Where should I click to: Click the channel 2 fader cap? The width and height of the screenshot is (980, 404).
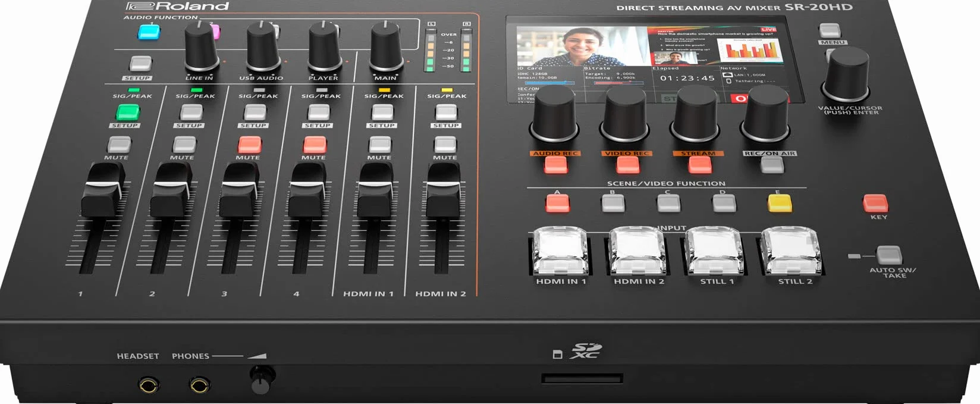click(172, 190)
